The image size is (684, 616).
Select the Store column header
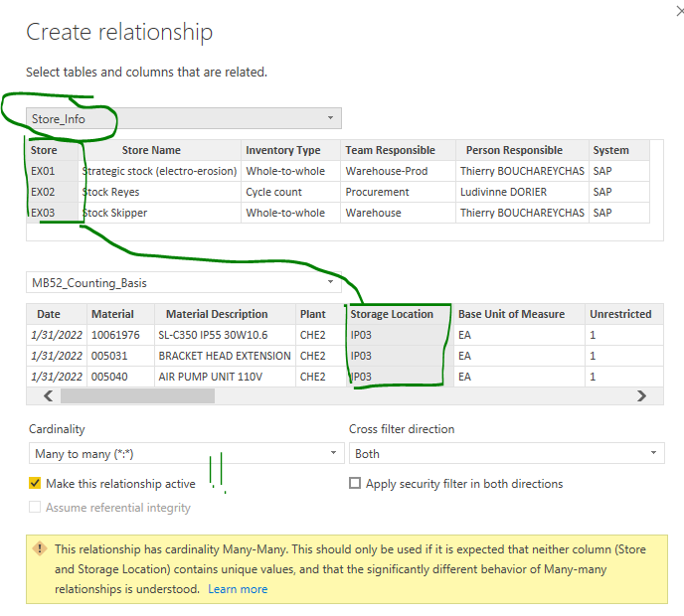pos(44,150)
